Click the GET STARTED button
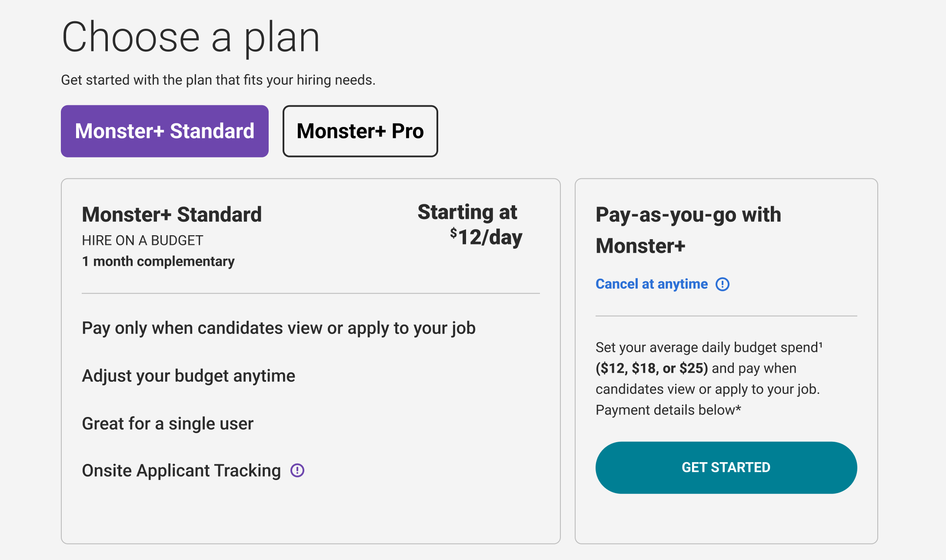Screen dimensions: 946x560 [726, 467]
